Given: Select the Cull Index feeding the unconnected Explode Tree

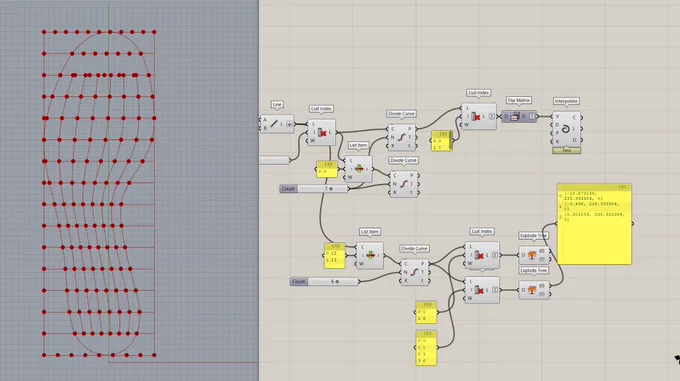Looking at the screenshot, I should pos(482,255).
